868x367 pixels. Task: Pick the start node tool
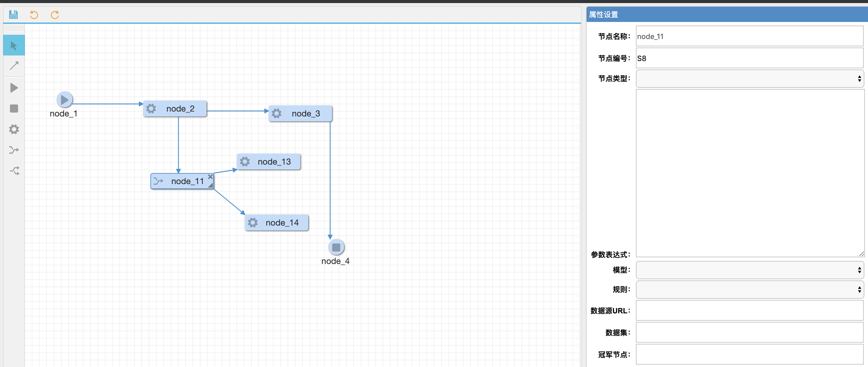pos(14,88)
